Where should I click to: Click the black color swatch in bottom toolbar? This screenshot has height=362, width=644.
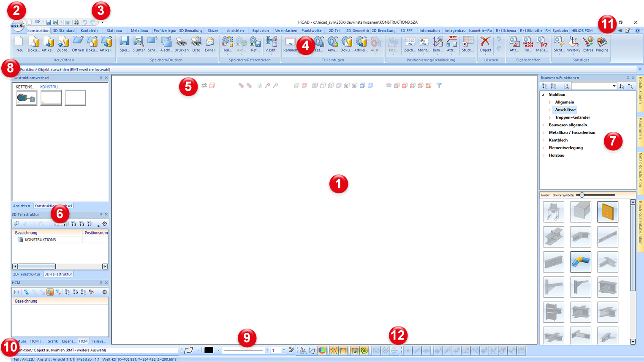click(209, 350)
